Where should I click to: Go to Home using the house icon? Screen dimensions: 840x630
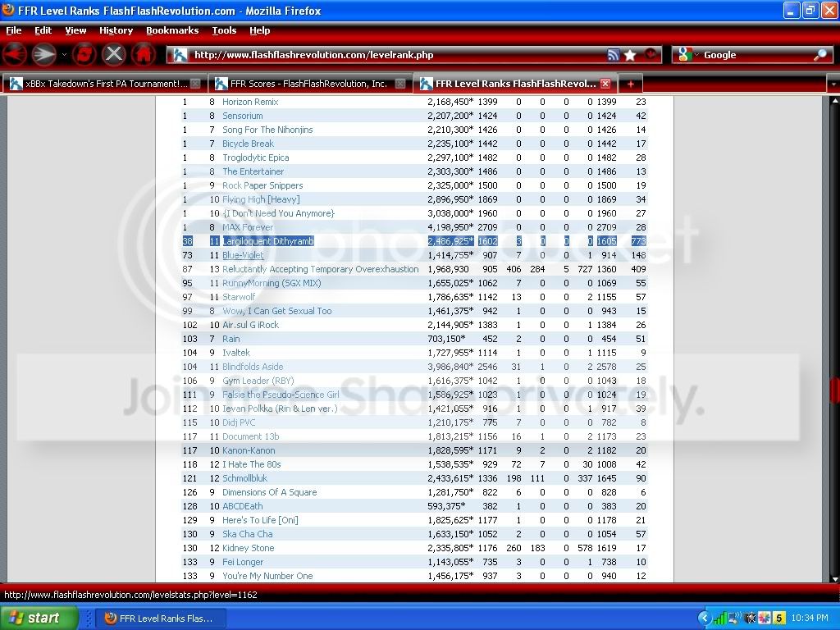click(x=144, y=55)
